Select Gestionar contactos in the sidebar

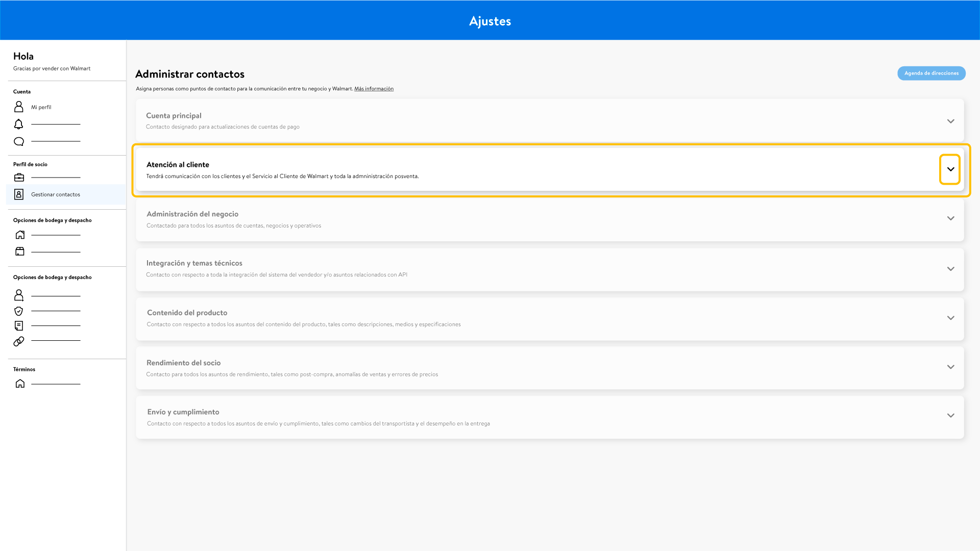tap(56, 194)
